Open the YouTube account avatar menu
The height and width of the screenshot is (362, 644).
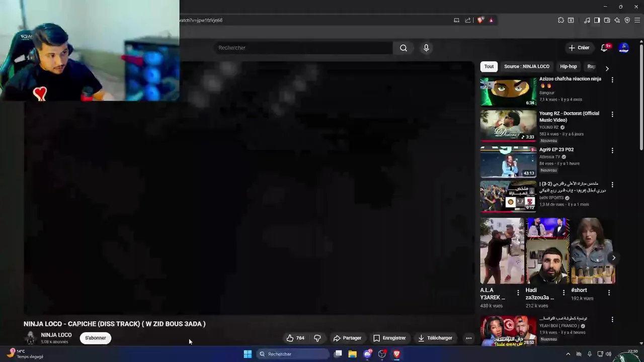624,48
